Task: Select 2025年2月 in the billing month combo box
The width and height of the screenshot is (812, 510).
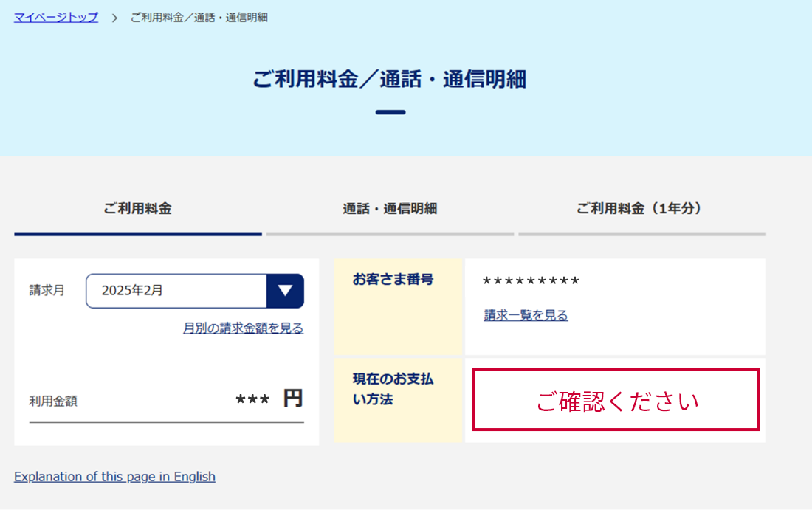Action: point(177,290)
